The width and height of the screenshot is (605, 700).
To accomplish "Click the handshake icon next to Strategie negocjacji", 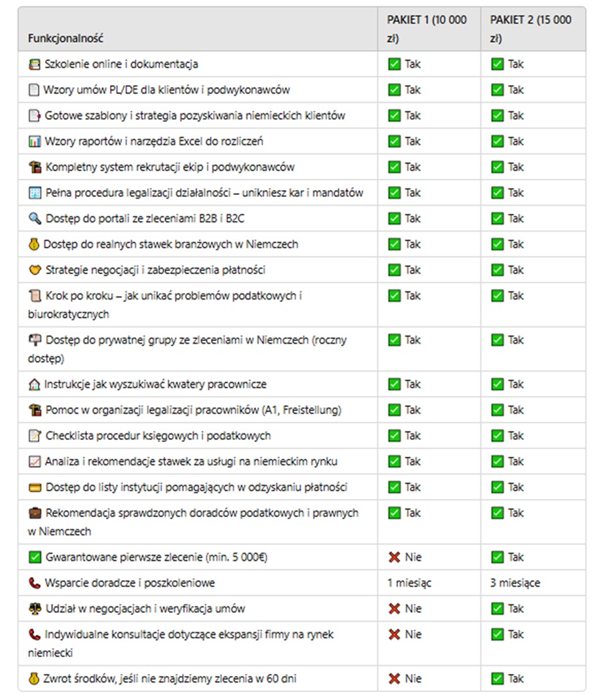I will (35, 270).
